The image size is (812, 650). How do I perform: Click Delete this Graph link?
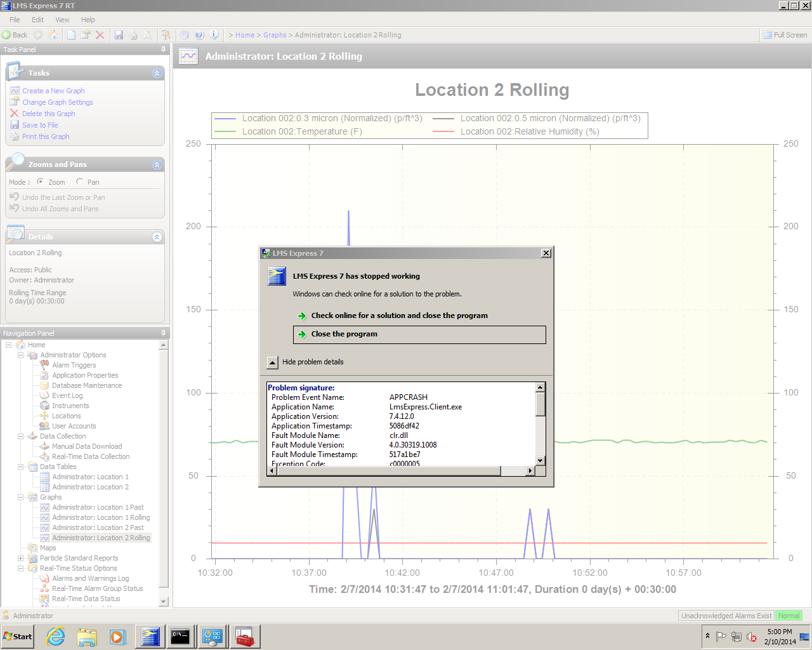[x=48, y=114]
